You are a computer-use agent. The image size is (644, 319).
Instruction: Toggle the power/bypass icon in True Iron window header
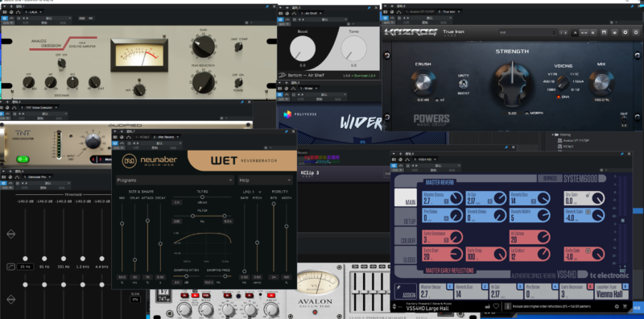point(386,18)
